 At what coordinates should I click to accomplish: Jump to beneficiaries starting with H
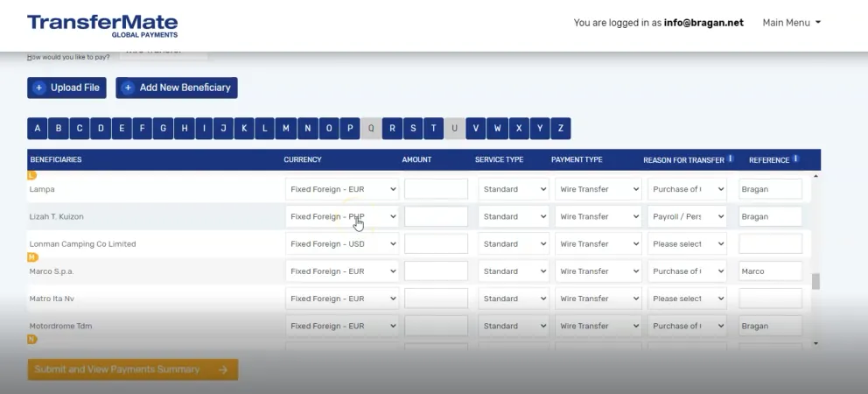(x=185, y=129)
